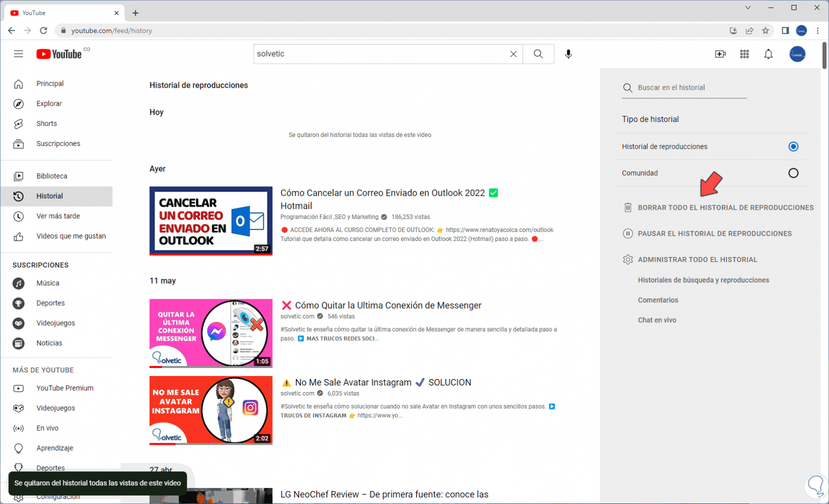The image size is (829, 504).
Task: Reload the page
Action: click(44, 31)
